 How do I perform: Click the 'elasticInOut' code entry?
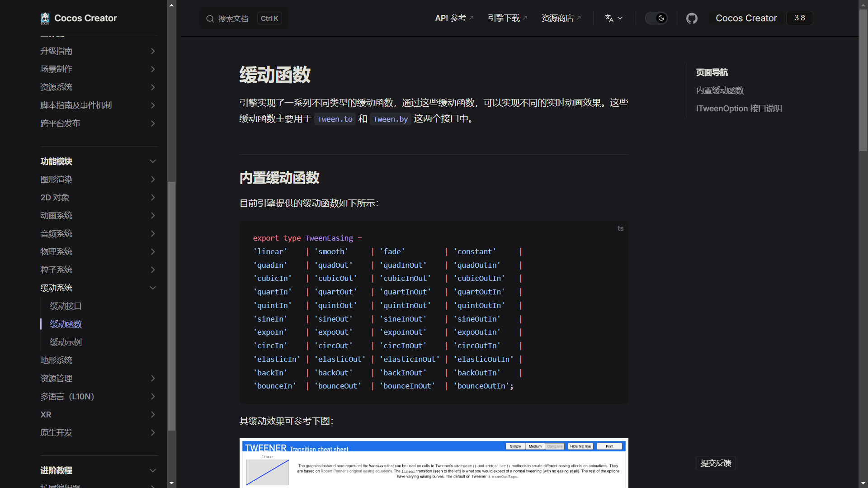pyautogui.click(x=409, y=359)
